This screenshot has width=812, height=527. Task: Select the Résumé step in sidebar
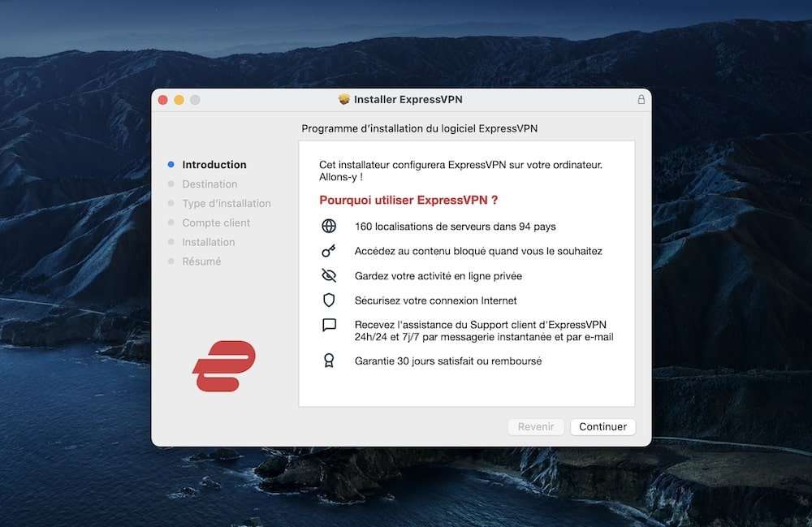201,261
